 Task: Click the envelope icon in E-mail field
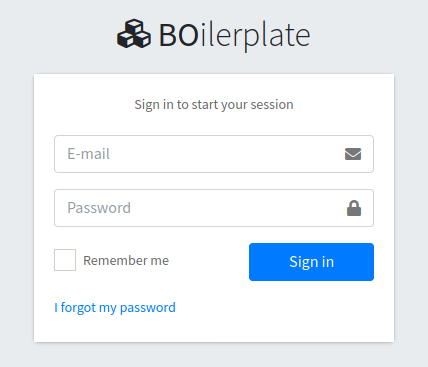353,154
